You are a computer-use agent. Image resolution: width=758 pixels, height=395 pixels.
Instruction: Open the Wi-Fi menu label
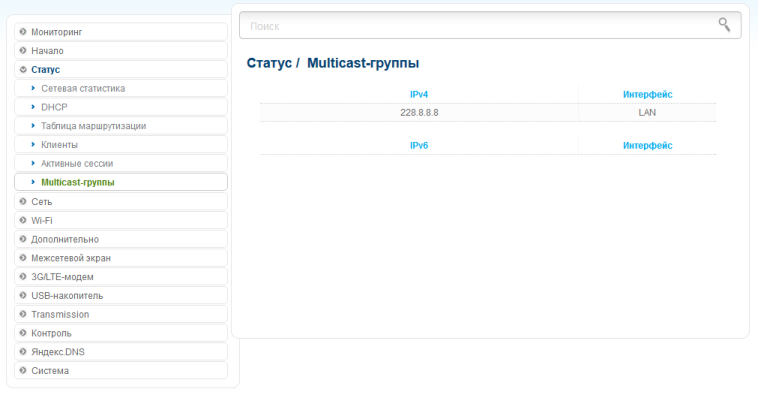pos(42,220)
